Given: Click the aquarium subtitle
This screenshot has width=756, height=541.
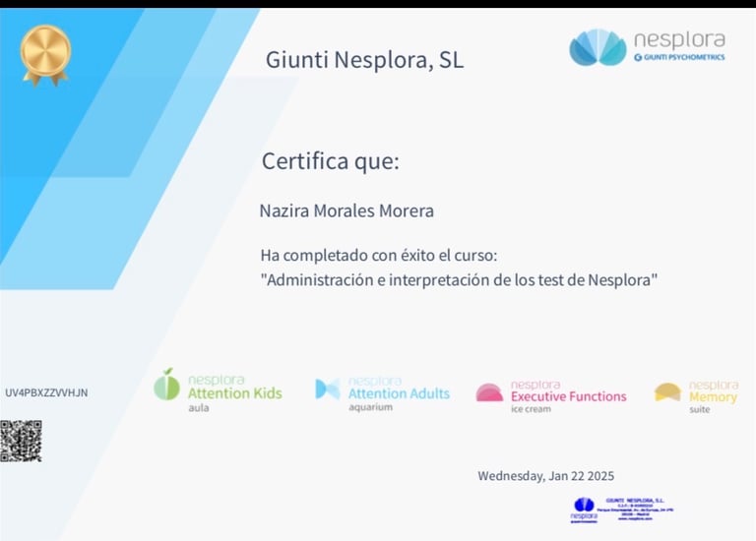Looking at the screenshot, I should (370, 407).
